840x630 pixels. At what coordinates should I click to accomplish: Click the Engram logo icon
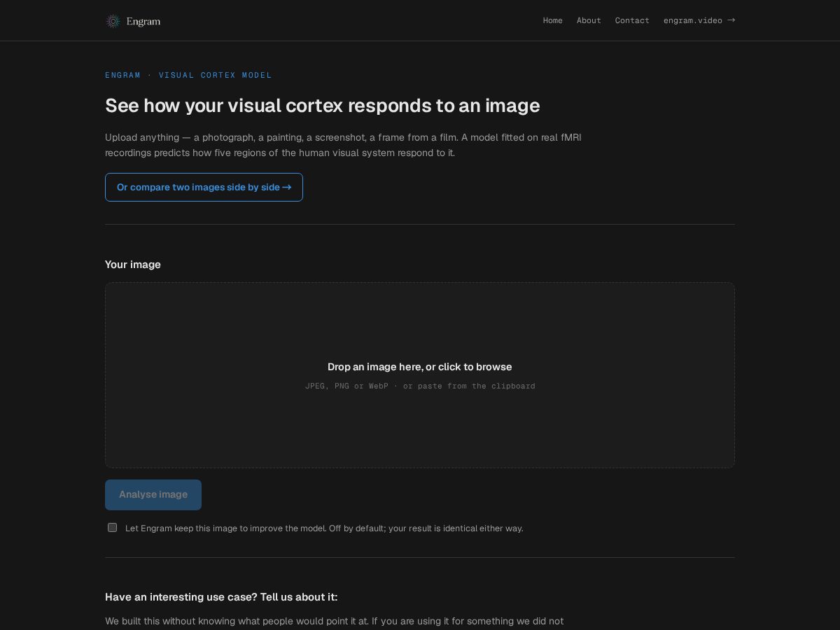pyautogui.click(x=113, y=21)
